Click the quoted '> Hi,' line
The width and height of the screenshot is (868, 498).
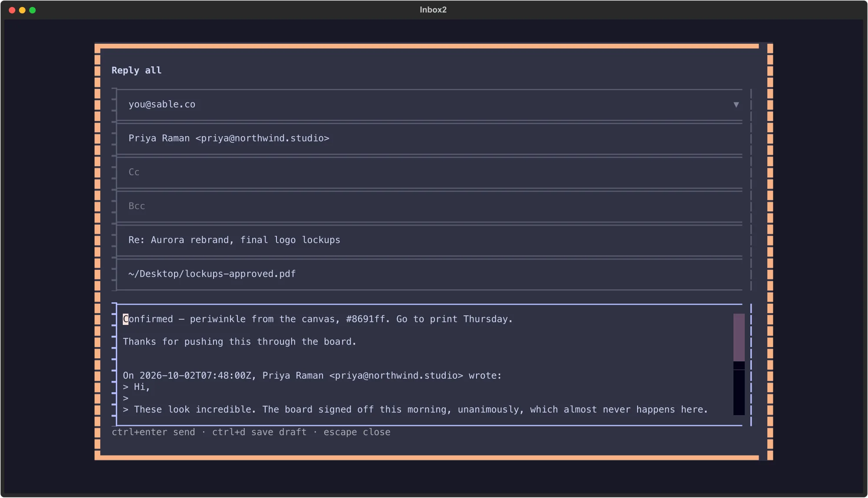(x=136, y=387)
